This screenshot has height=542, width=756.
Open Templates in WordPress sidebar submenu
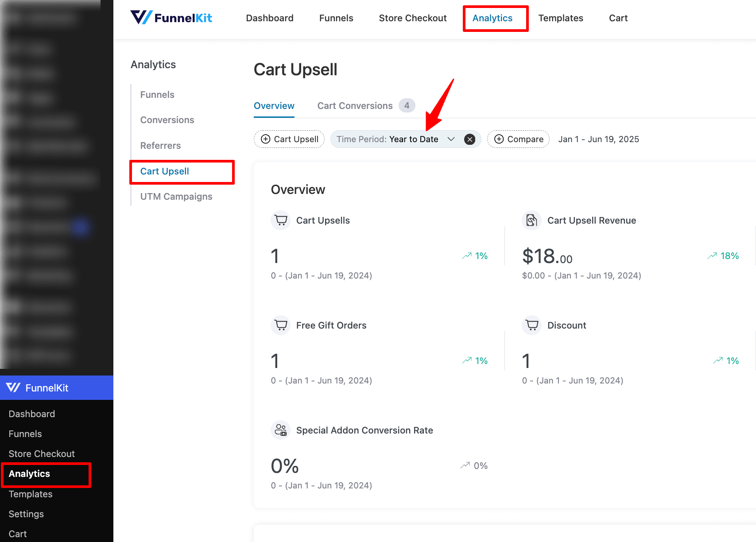click(x=31, y=494)
